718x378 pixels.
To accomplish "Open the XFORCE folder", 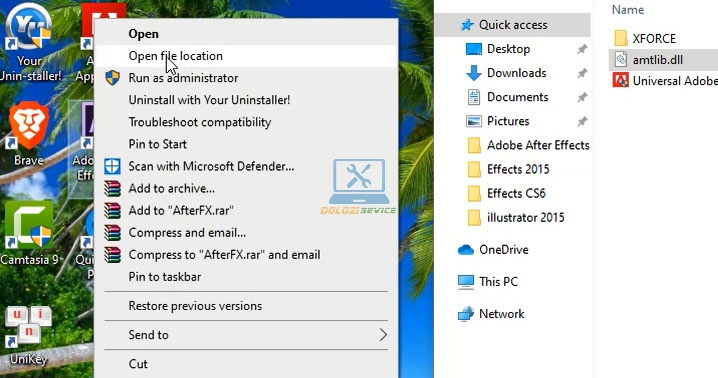I will pyautogui.click(x=654, y=38).
